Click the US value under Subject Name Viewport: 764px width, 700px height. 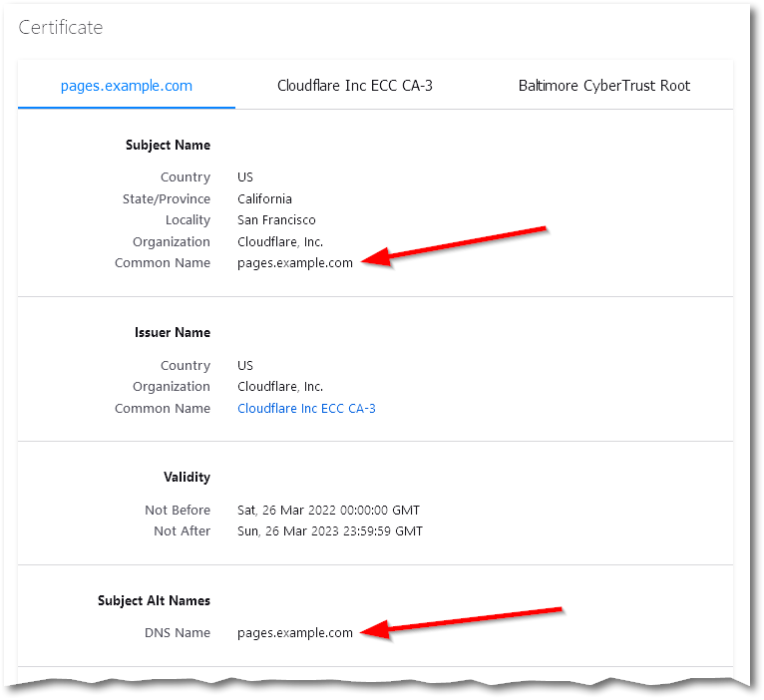(245, 177)
